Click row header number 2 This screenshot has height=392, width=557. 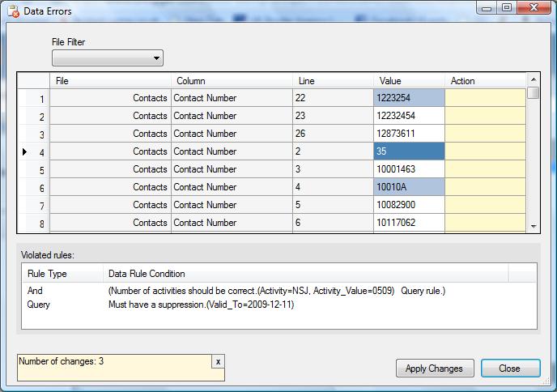[34, 116]
